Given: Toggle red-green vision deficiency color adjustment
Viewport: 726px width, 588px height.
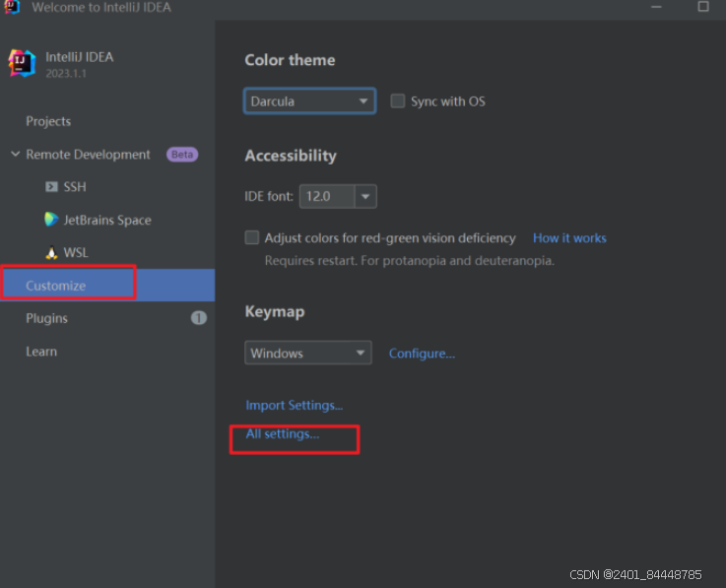Looking at the screenshot, I should coord(252,237).
